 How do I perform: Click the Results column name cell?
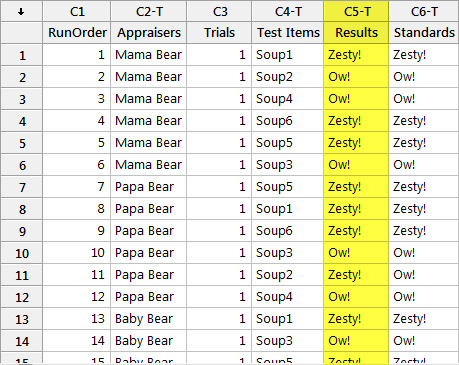(x=356, y=33)
